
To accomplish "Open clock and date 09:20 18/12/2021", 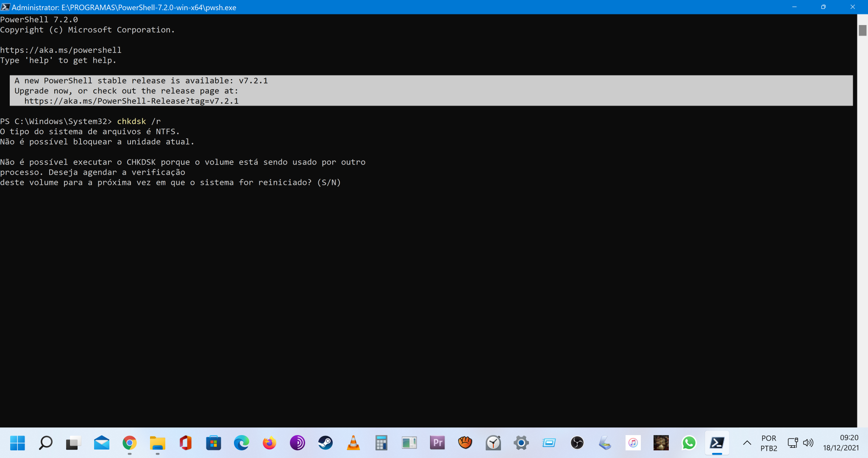I will pos(841,443).
